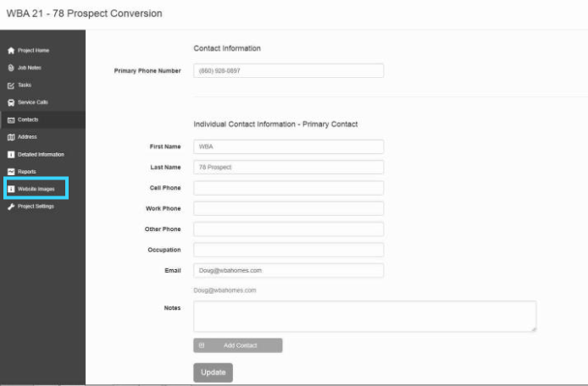Click the Tasks checkmark icon
The image size is (588, 386).
[x=11, y=85]
